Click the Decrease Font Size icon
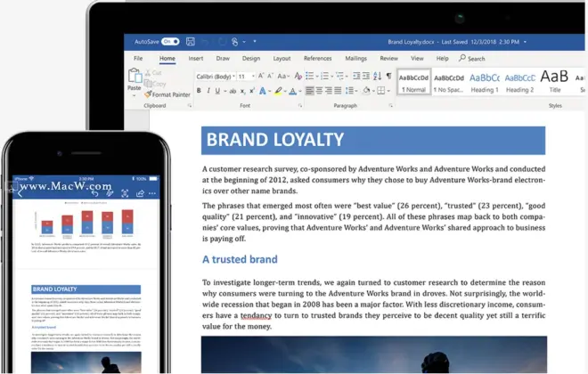Screen dimensions: 588x374 point(270,76)
